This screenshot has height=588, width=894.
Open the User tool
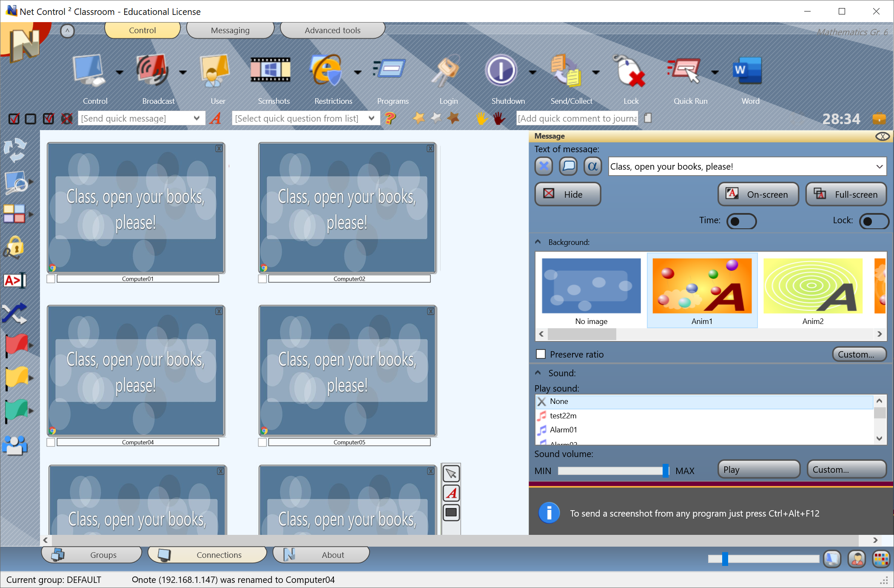pyautogui.click(x=215, y=70)
